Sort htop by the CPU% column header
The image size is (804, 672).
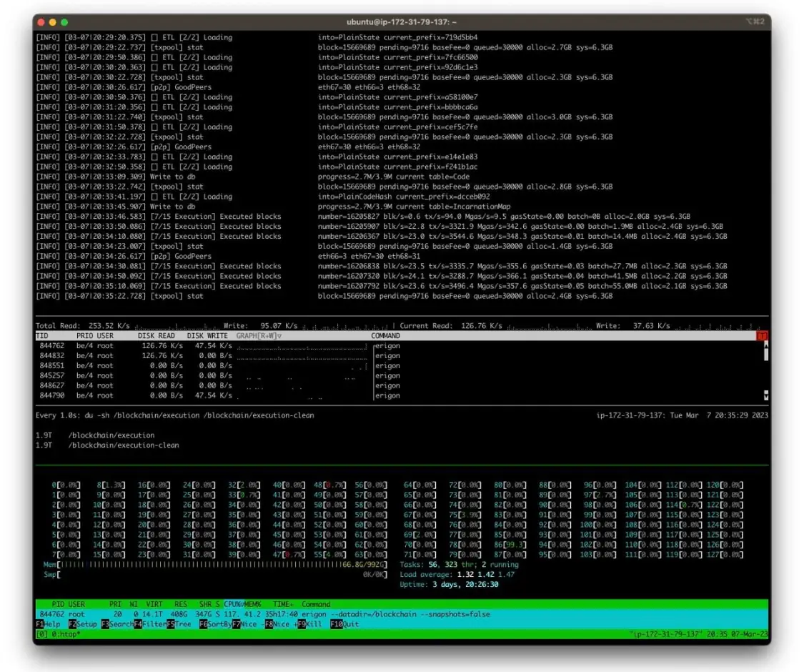(x=233, y=604)
